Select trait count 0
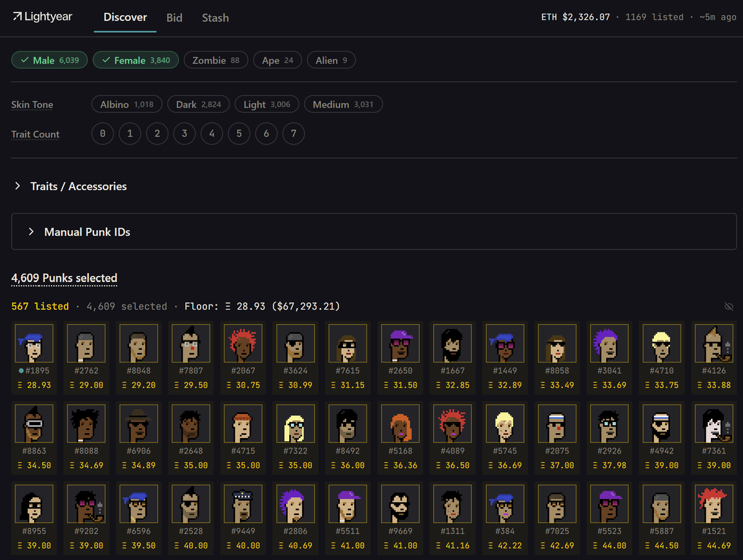This screenshot has height=560, width=743. (103, 134)
